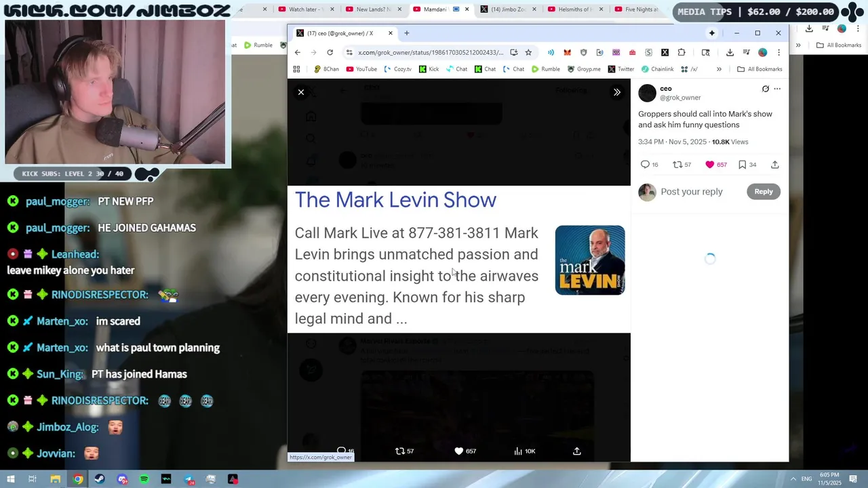Open the Windows Start menu
Screen dimensions: 868x488
[x=10, y=479]
